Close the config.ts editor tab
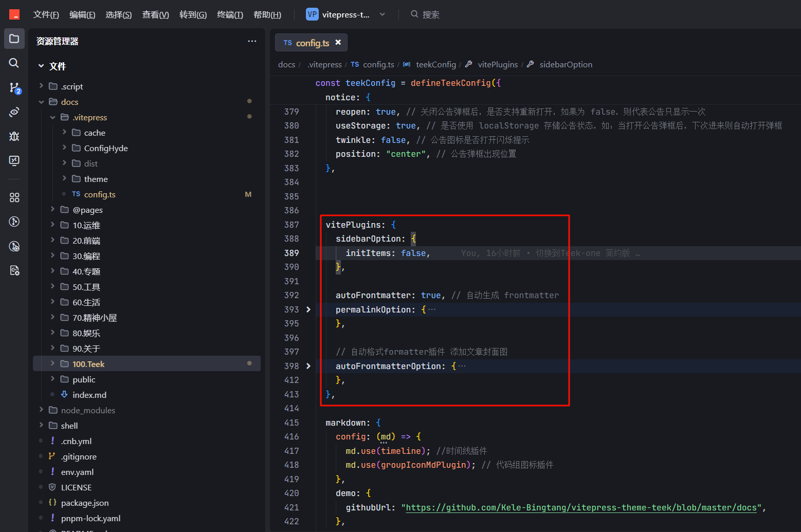 pyautogui.click(x=338, y=43)
